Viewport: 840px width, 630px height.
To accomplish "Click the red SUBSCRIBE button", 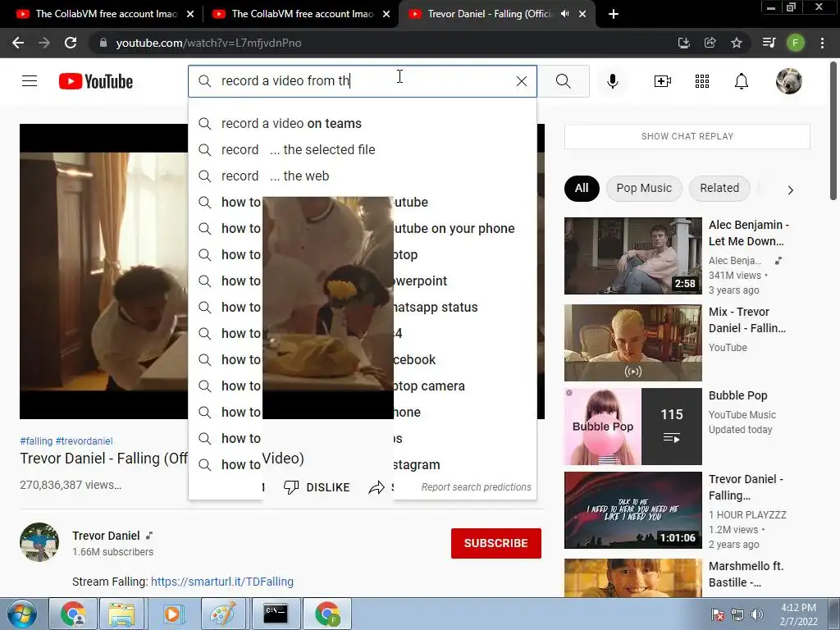I will (496, 543).
